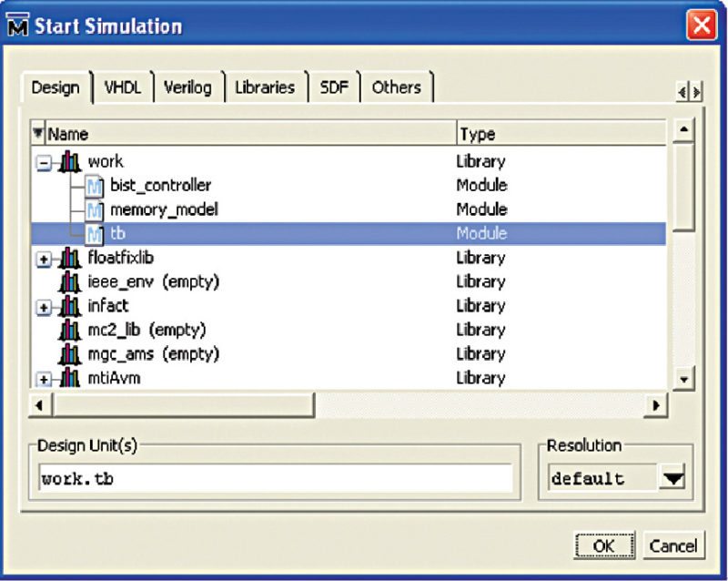The height and width of the screenshot is (581, 728).
Task: Open the Resolution dropdown arrow
Action: (672, 479)
